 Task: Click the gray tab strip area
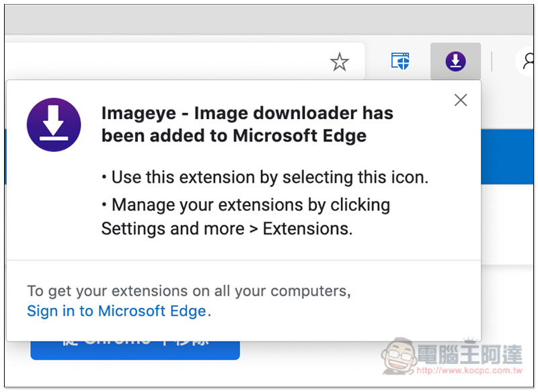tap(269, 19)
